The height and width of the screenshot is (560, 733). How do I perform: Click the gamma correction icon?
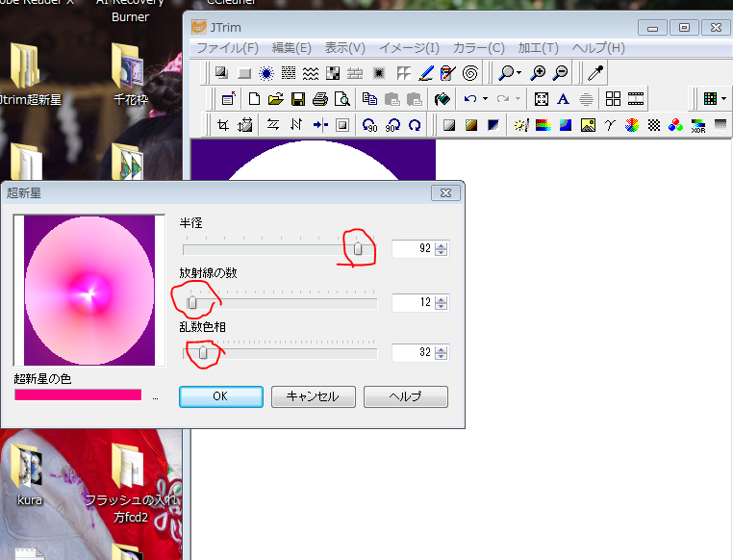pos(610,125)
